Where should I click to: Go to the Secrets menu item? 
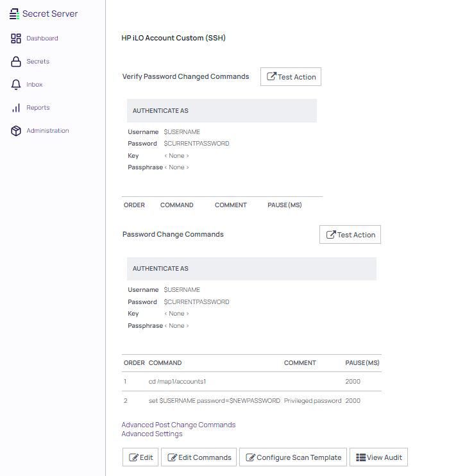coord(38,62)
